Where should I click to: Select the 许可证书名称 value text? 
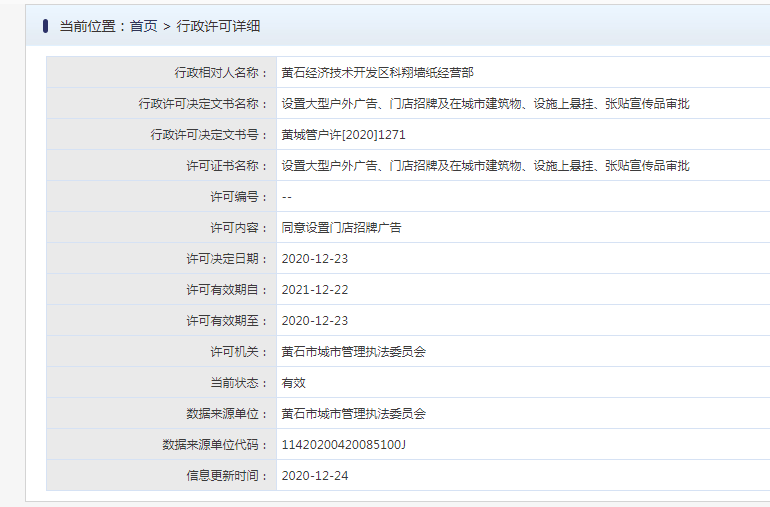click(485, 166)
